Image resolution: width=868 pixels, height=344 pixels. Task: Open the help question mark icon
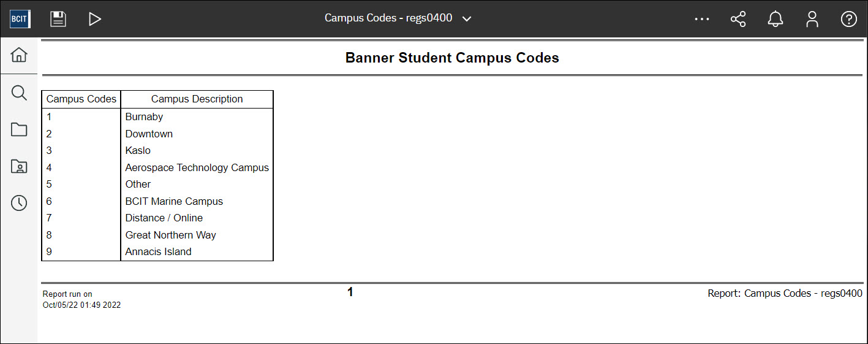(x=848, y=19)
